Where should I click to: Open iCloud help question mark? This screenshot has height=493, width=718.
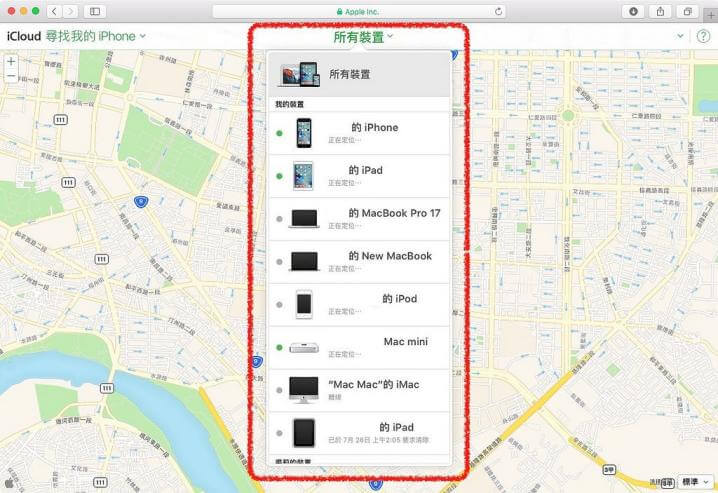(703, 36)
